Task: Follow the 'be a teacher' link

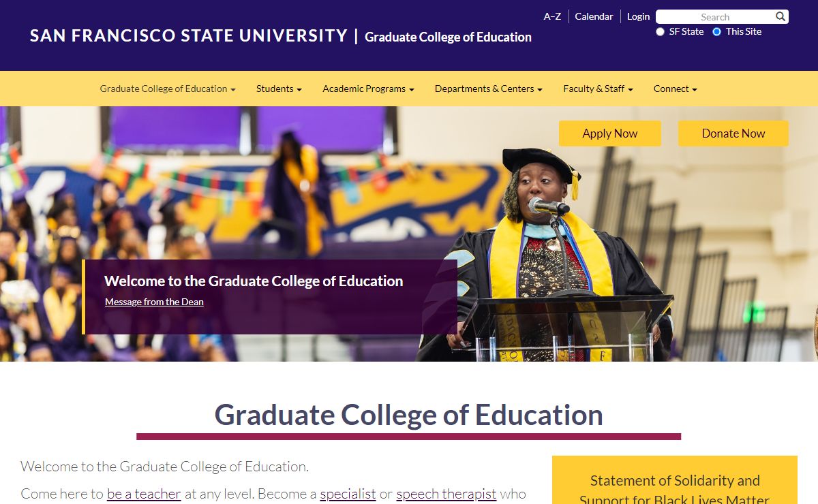Action: coord(144,494)
